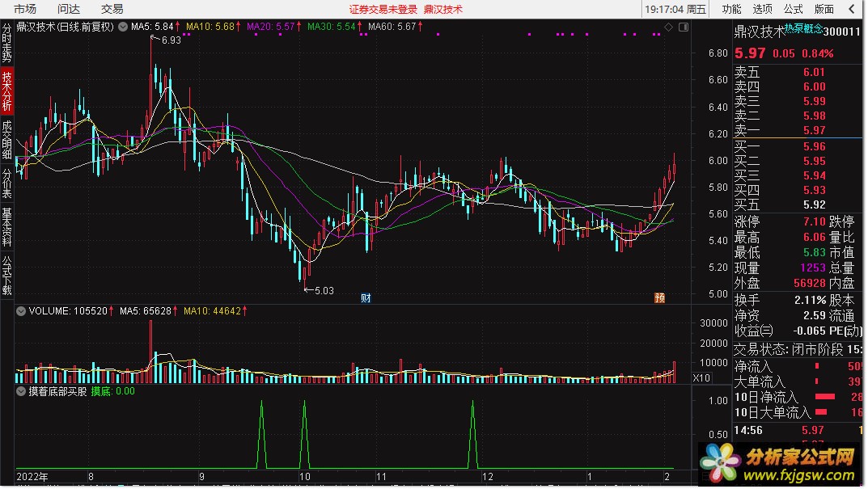
Task: Click the red 鼎汉技术 title text
Action: point(442,10)
